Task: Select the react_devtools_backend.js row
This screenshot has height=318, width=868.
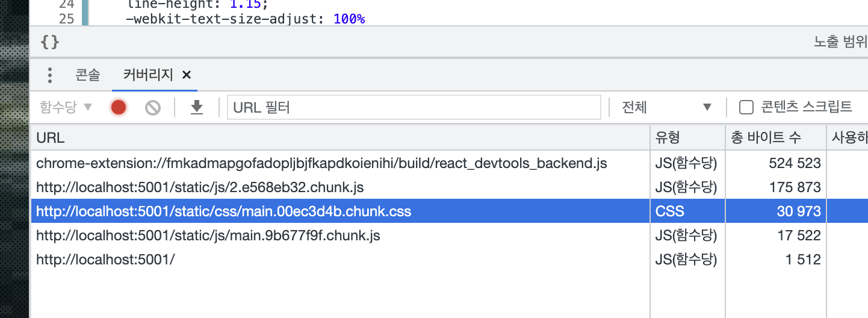Action: pos(450,163)
